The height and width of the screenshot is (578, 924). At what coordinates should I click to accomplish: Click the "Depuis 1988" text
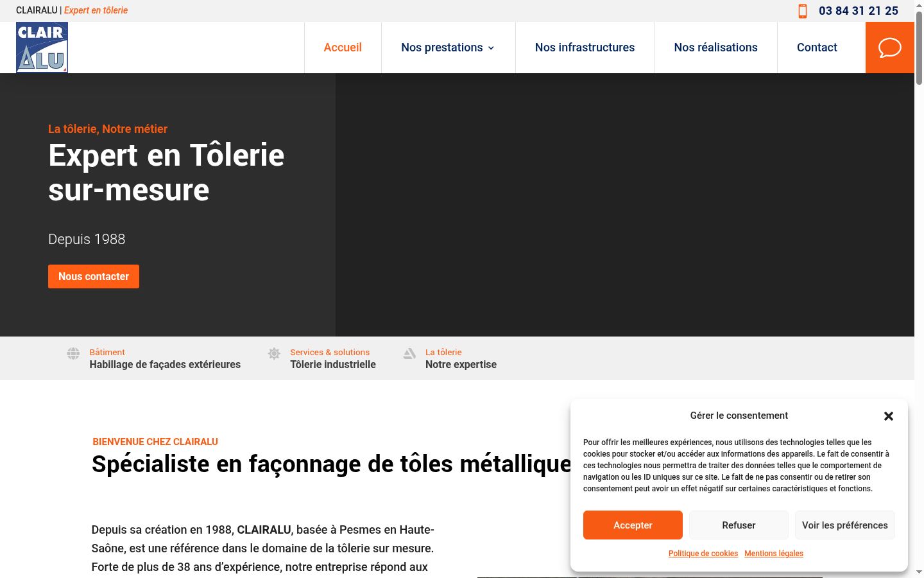(87, 240)
